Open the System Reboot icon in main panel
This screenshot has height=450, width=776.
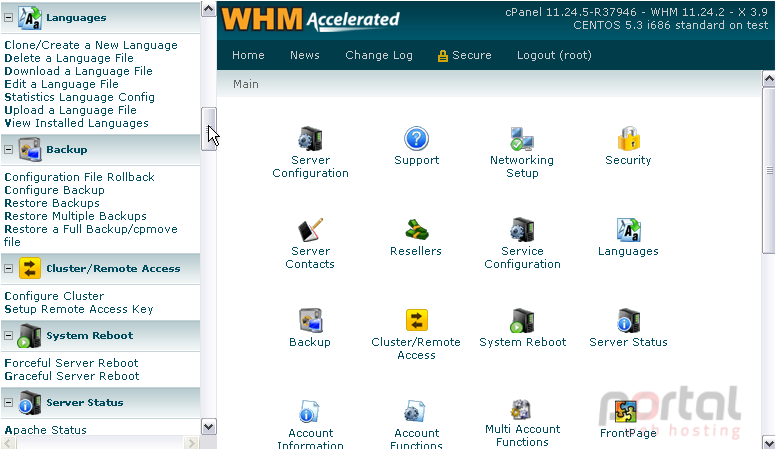522,320
